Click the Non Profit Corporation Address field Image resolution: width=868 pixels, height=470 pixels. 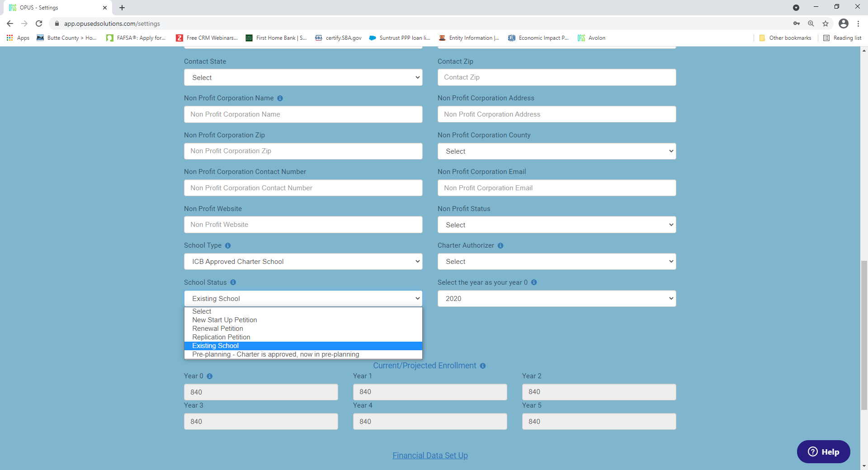[557, 114]
